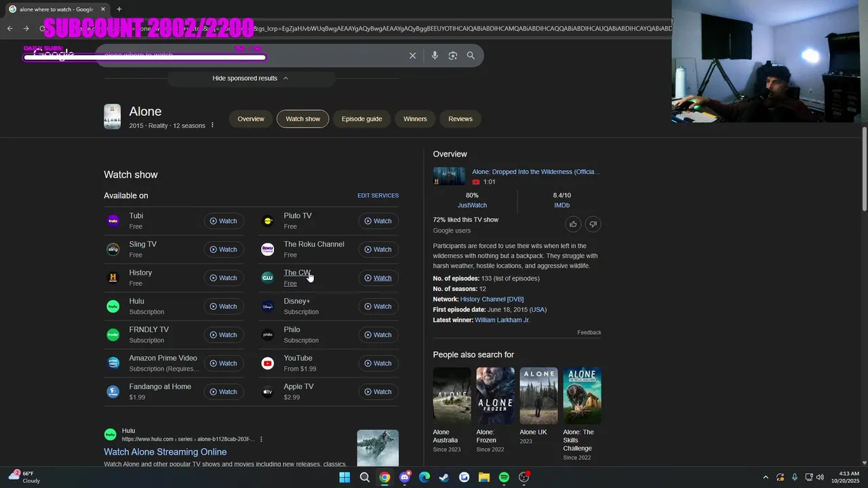Image resolution: width=868 pixels, height=488 pixels.
Task: Open a new browser tab with plus
Action: pos(119,9)
